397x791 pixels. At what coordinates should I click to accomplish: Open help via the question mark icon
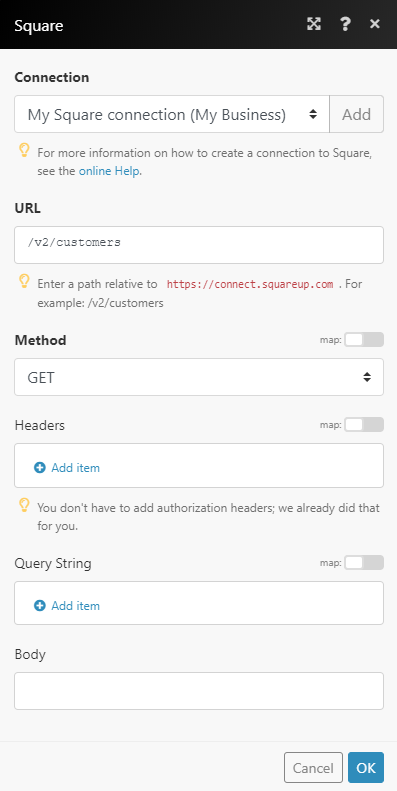pyautogui.click(x=345, y=24)
